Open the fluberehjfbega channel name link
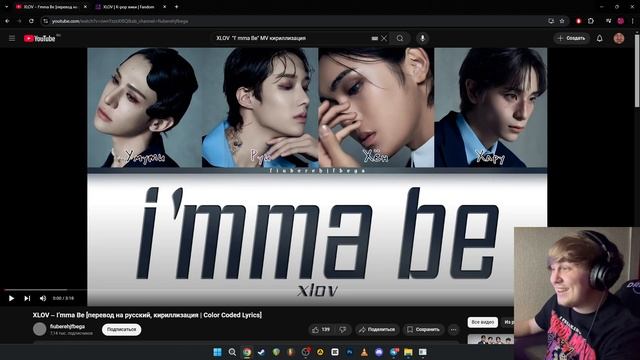The height and width of the screenshot is (360, 640). click(67, 326)
